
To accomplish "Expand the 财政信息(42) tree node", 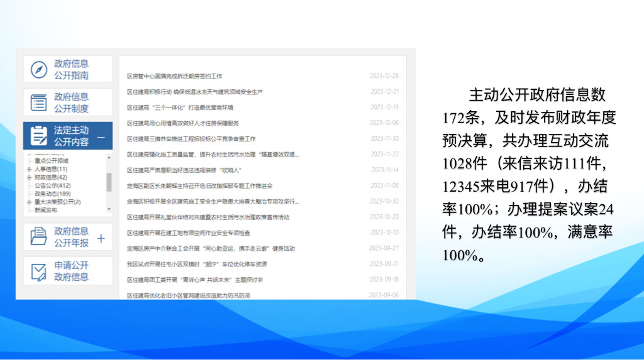I will click(29, 177).
